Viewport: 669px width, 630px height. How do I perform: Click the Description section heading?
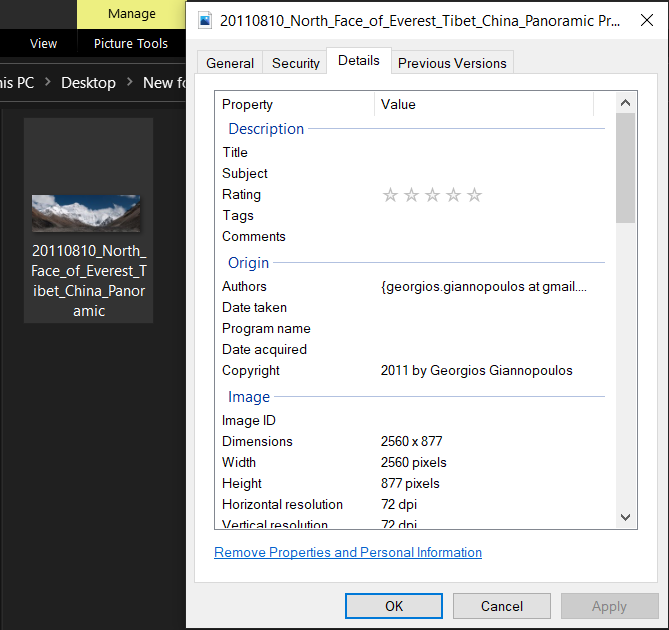tap(266, 128)
